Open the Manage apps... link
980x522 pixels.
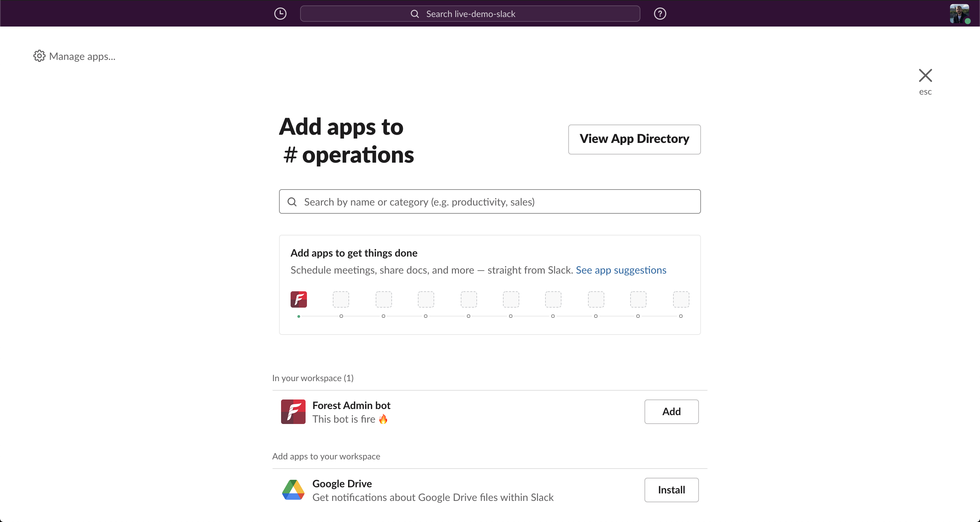point(74,56)
